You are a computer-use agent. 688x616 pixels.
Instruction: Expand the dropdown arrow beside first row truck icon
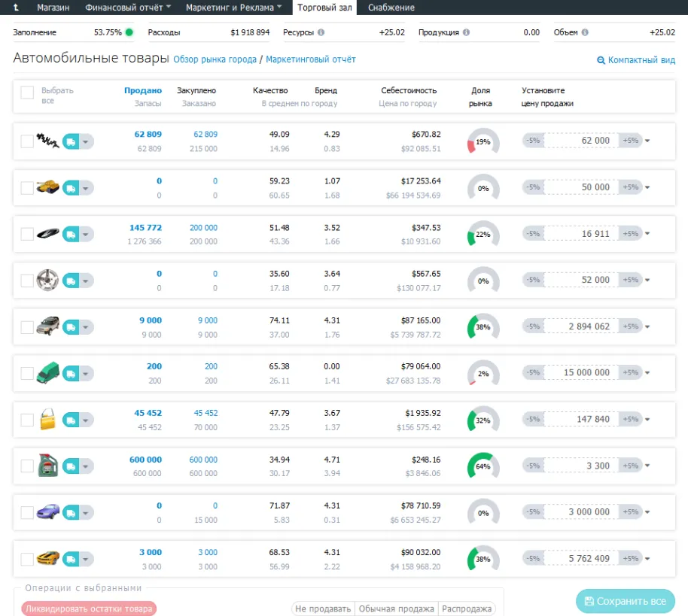pyautogui.click(x=86, y=141)
